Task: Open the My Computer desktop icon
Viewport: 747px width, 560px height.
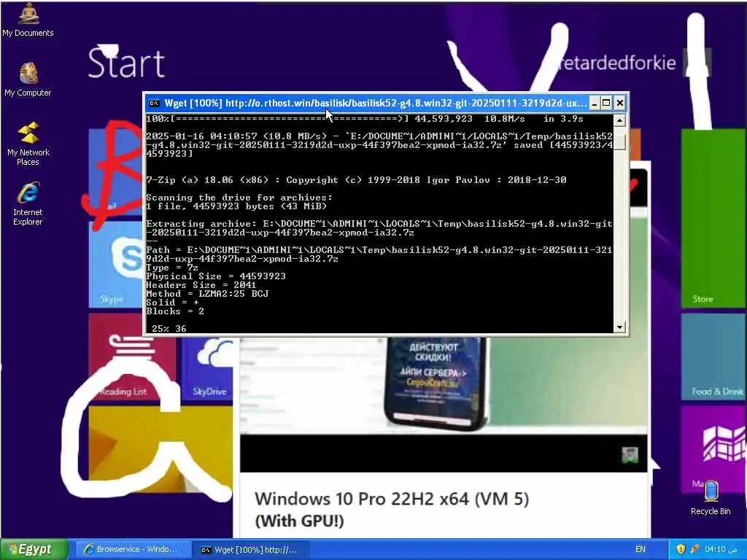Action: [28, 79]
